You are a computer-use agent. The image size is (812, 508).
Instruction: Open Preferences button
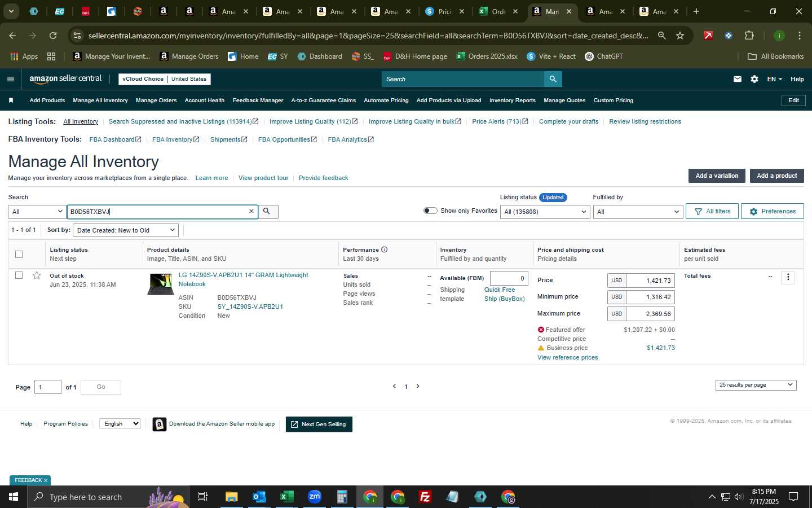(x=773, y=211)
